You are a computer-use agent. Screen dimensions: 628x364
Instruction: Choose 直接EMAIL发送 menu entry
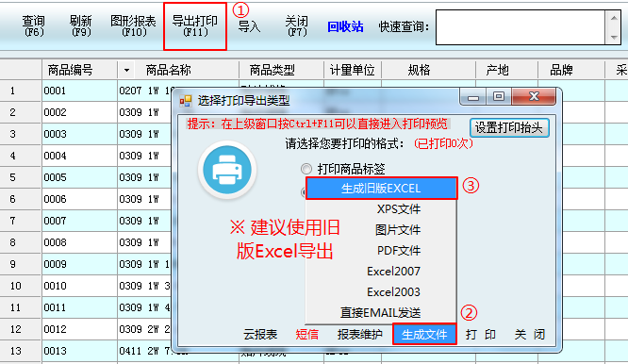click(x=381, y=313)
